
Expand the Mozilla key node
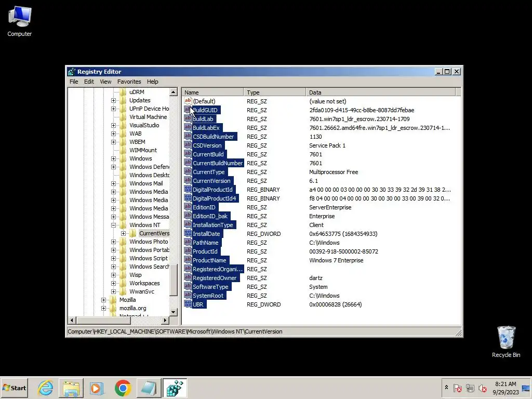pyautogui.click(x=103, y=300)
